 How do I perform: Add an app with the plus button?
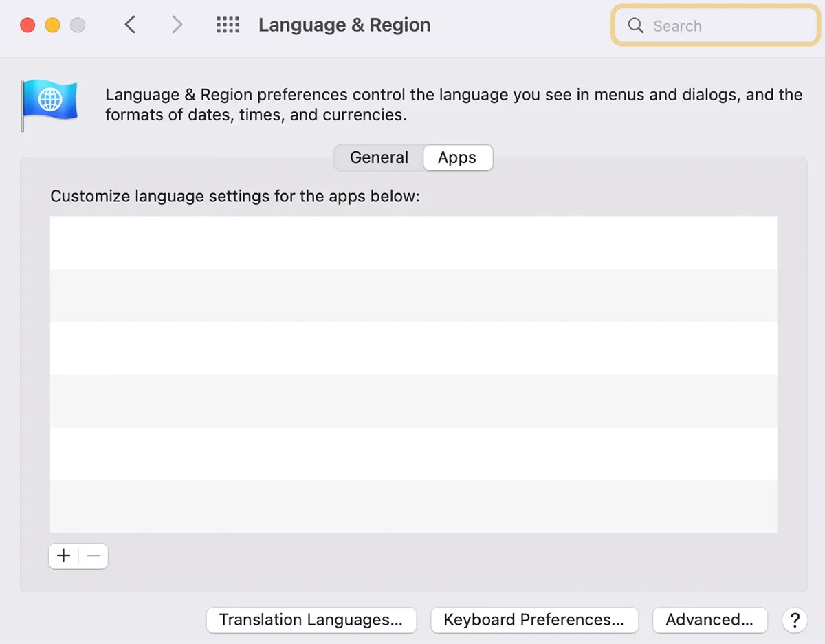pos(63,555)
